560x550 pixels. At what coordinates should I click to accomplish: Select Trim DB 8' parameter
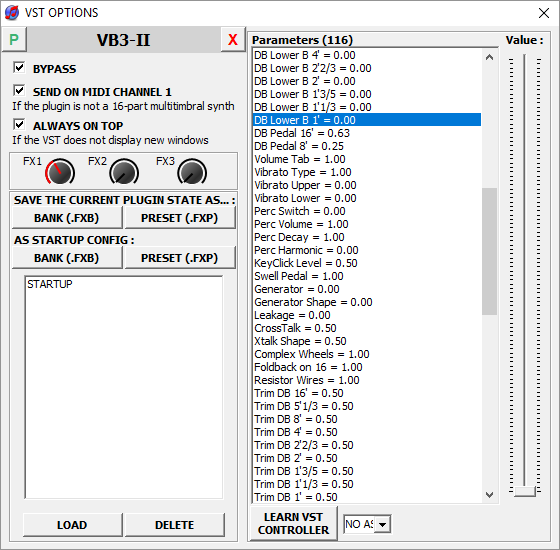(367, 419)
